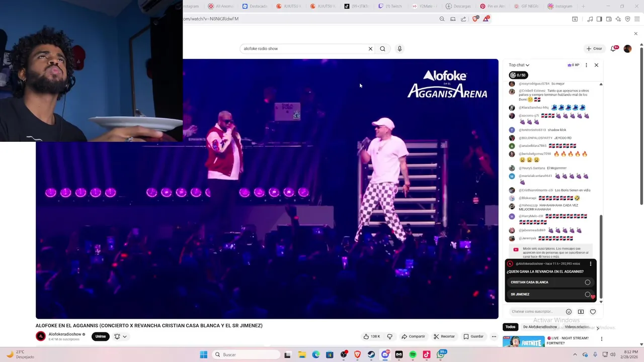Screen dimensions: 644x362
Task: Open options for 'LIVE - NIGHT STREAM? FORTNITE?' video
Action: [x=601, y=339]
